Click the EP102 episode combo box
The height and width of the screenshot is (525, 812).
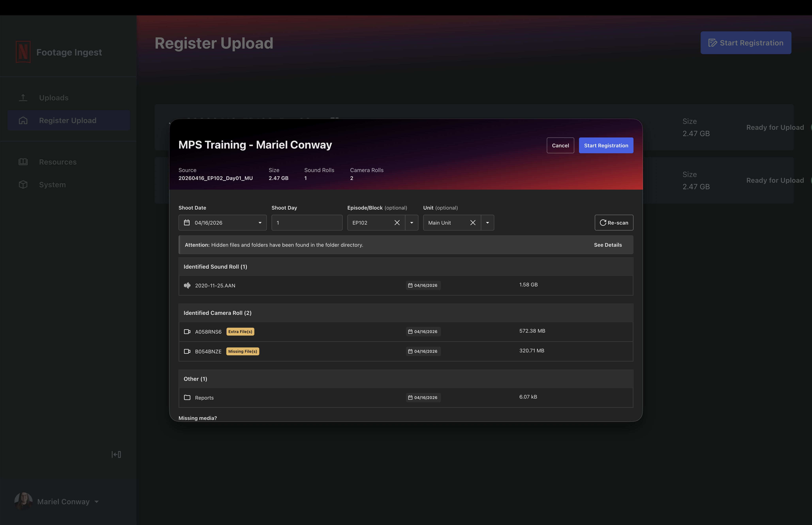(383, 223)
